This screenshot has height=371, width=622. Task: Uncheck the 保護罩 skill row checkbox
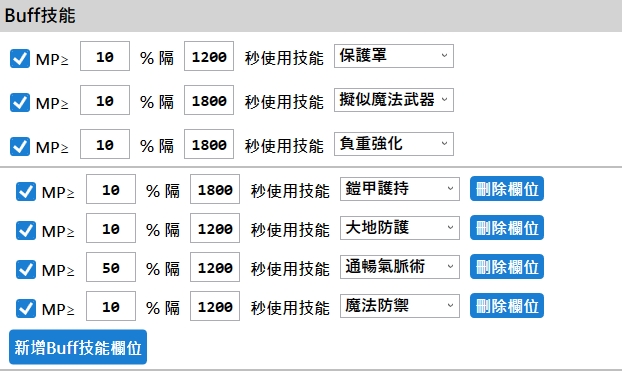[x=20, y=59]
